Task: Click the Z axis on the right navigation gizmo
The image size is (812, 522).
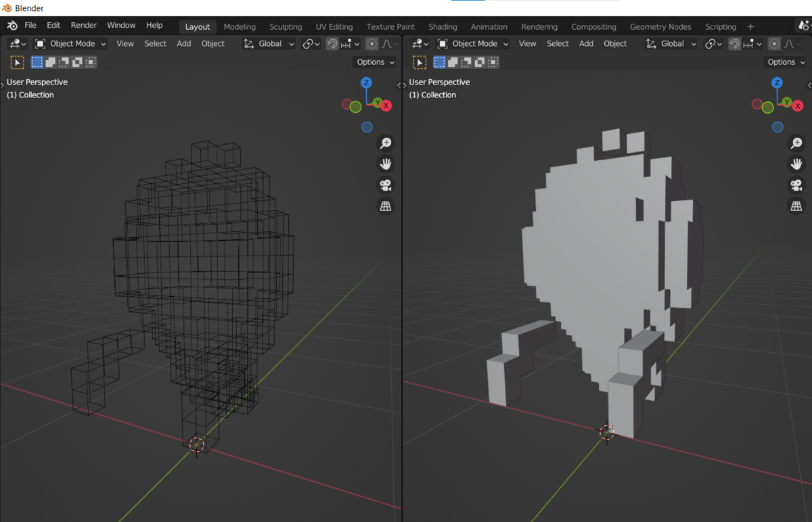Action: tap(777, 83)
